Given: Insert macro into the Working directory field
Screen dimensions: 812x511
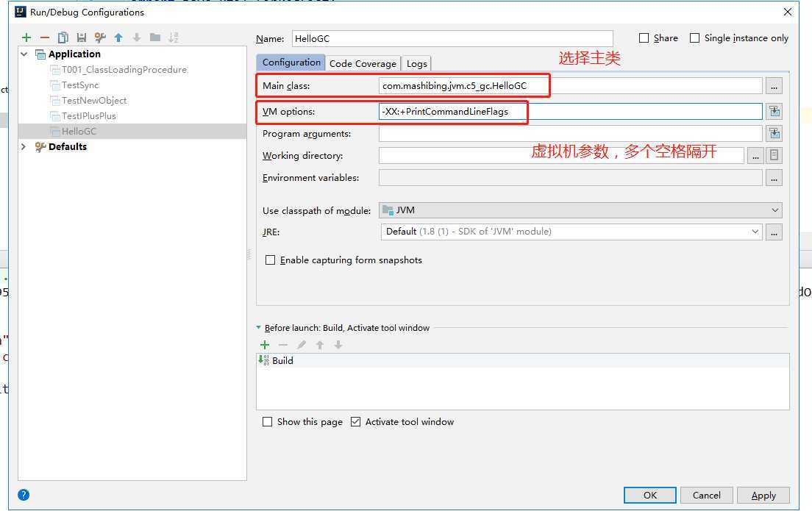Looking at the screenshot, I should tap(774, 155).
